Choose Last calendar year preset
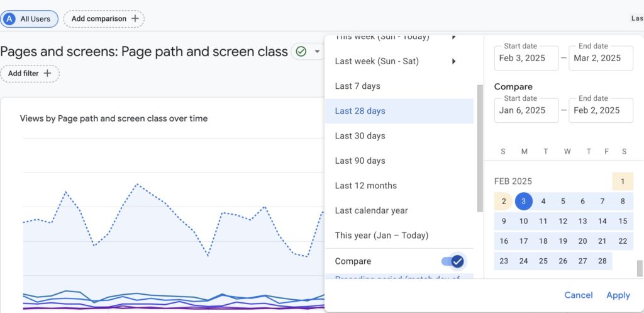This screenshot has height=313, width=644. tap(399, 210)
